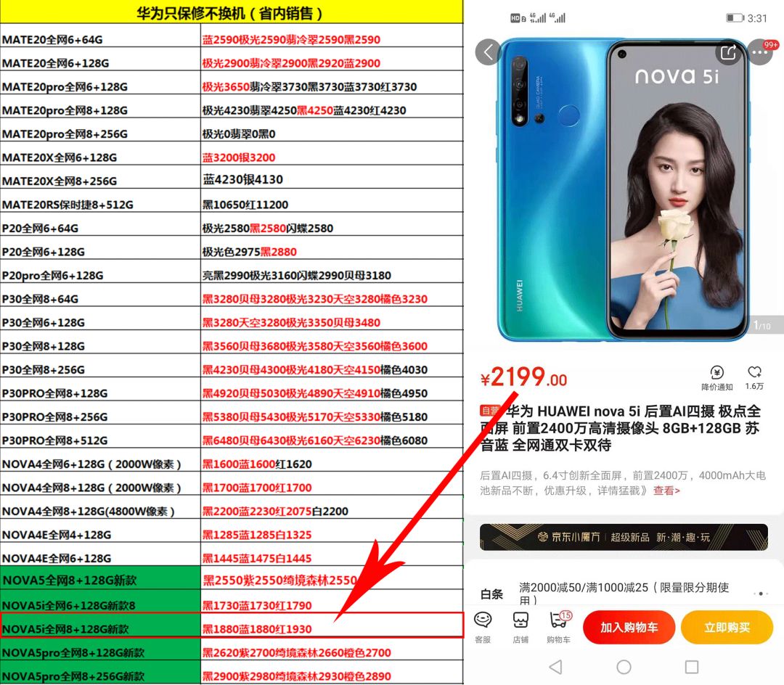
Task: Select the header 华为只保修不换机 cell
Action: point(232,12)
